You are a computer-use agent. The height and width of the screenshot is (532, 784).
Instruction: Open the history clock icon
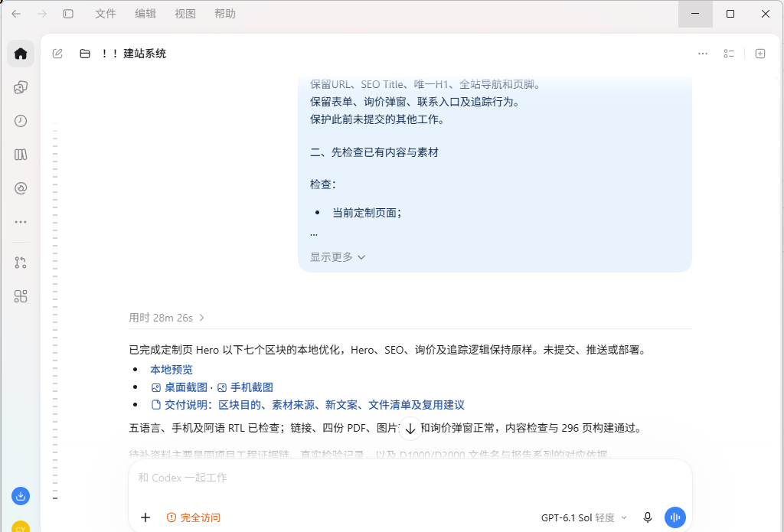(21, 121)
